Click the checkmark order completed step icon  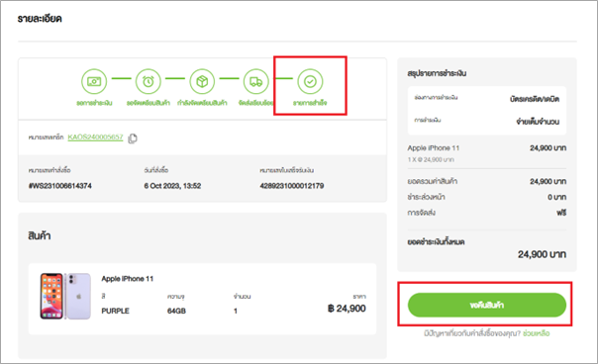(310, 81)
